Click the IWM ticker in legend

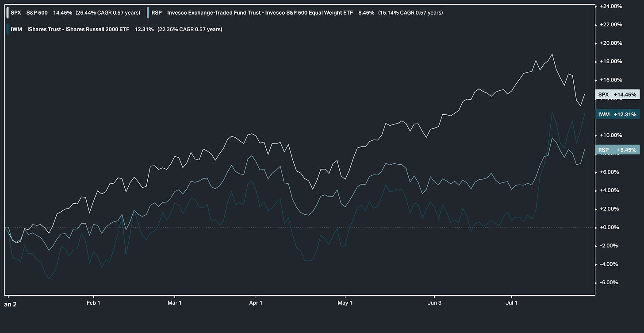tap(16, 29)
